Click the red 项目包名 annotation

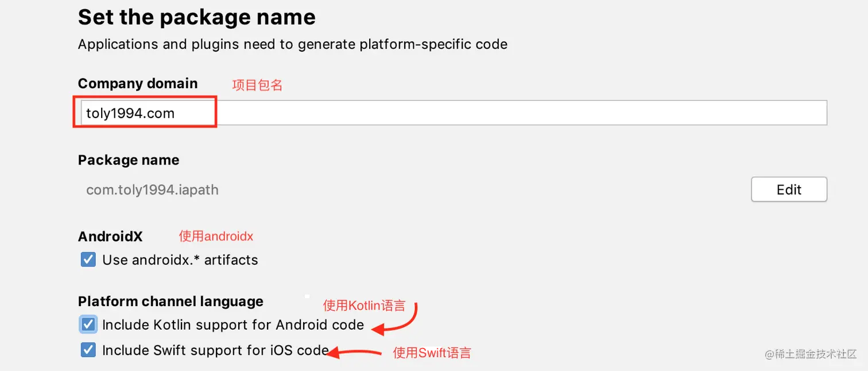(257, 85)
